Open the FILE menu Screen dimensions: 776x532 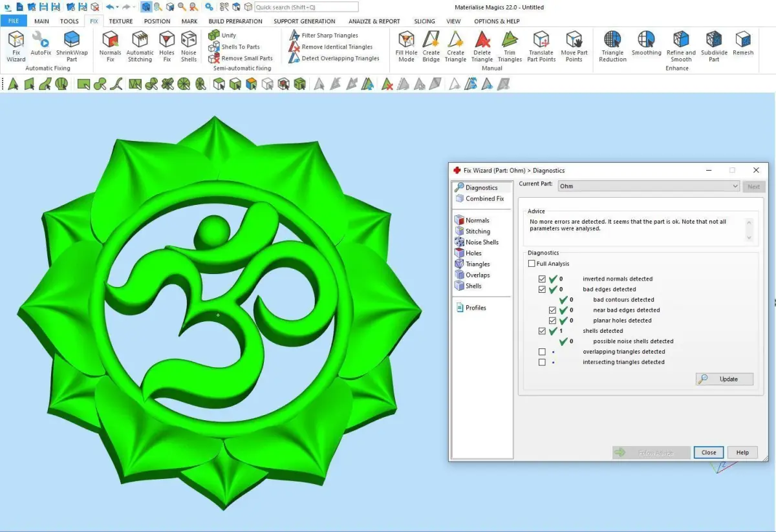(x=14, y=21)
